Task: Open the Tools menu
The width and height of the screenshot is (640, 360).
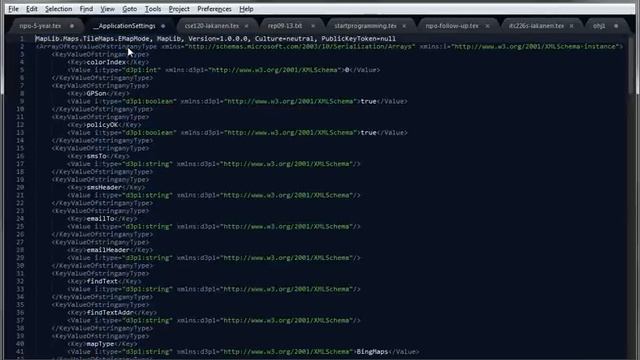Action: pyautogui.click(x=153, y=9)
